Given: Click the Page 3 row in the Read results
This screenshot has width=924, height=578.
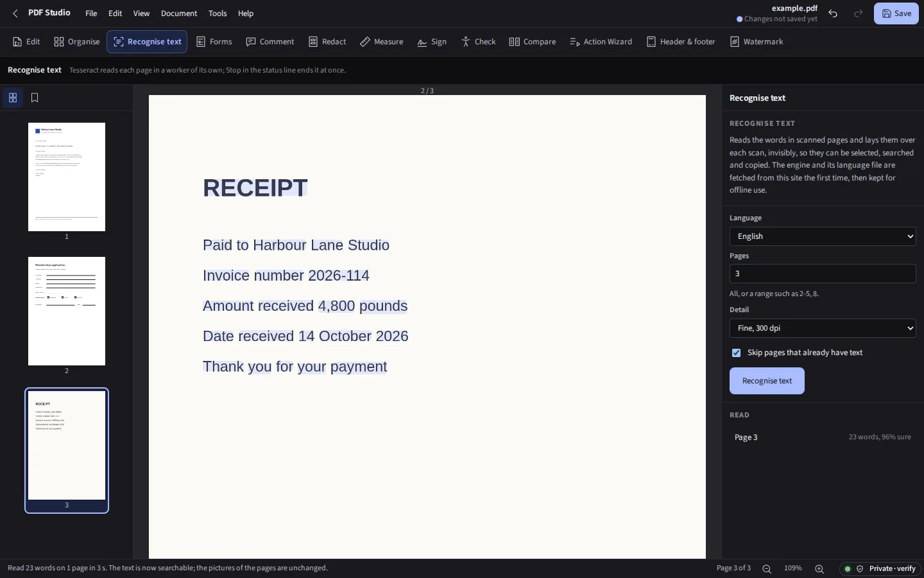Looking at the screenshot, I should click(x=823, y=437).
